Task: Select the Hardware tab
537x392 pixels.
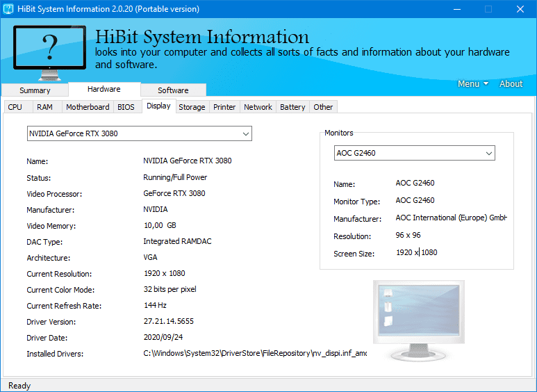Action: (x=104, y=90)
